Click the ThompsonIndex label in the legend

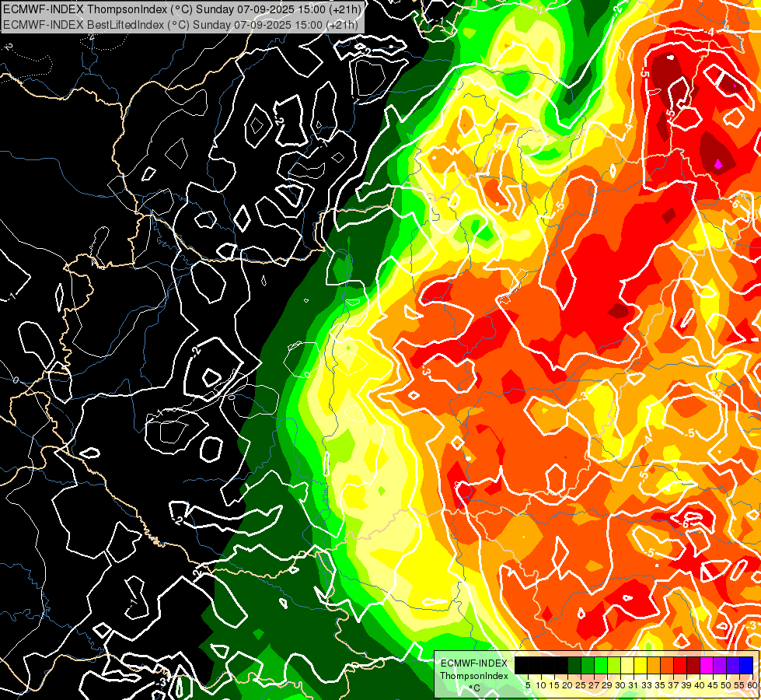(x=474, y=676)
